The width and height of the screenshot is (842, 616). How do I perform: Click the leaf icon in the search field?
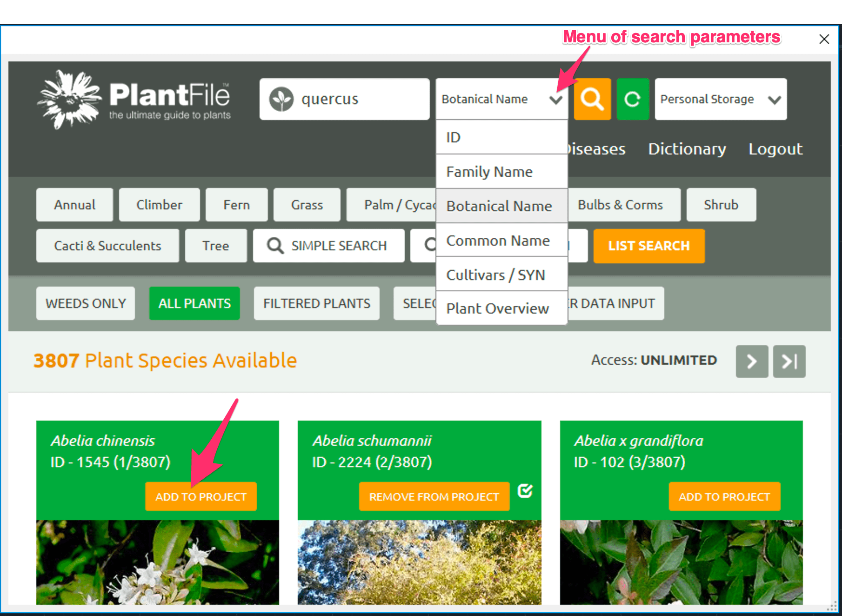point(282,99)
